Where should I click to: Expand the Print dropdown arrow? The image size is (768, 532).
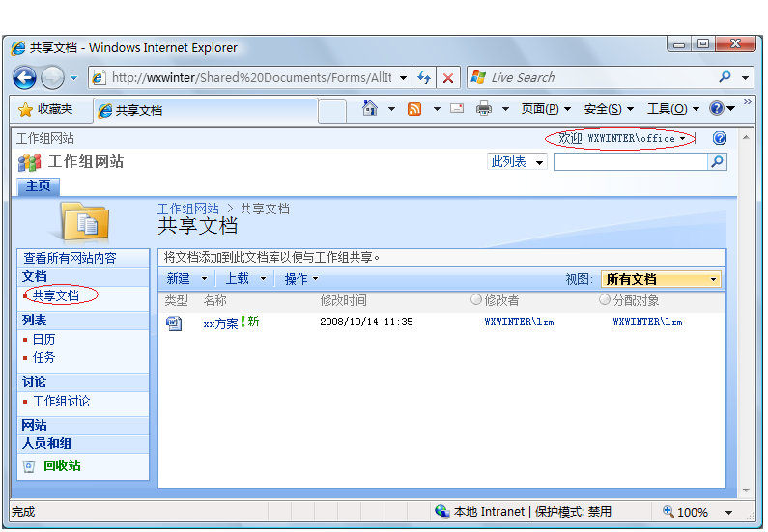coord(505,109)
